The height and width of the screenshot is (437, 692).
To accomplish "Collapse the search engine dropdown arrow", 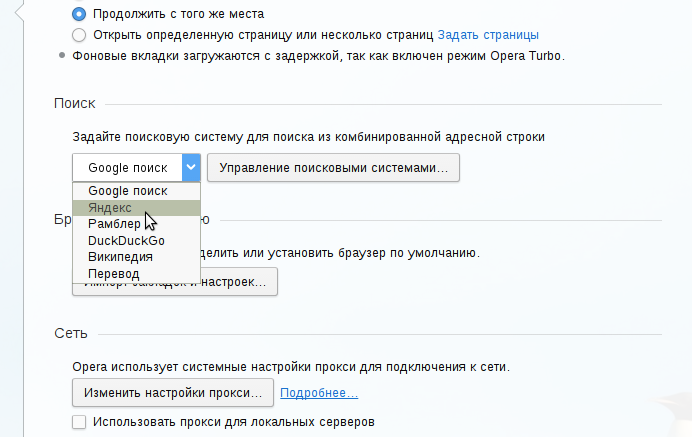I will tap(191, 167).
